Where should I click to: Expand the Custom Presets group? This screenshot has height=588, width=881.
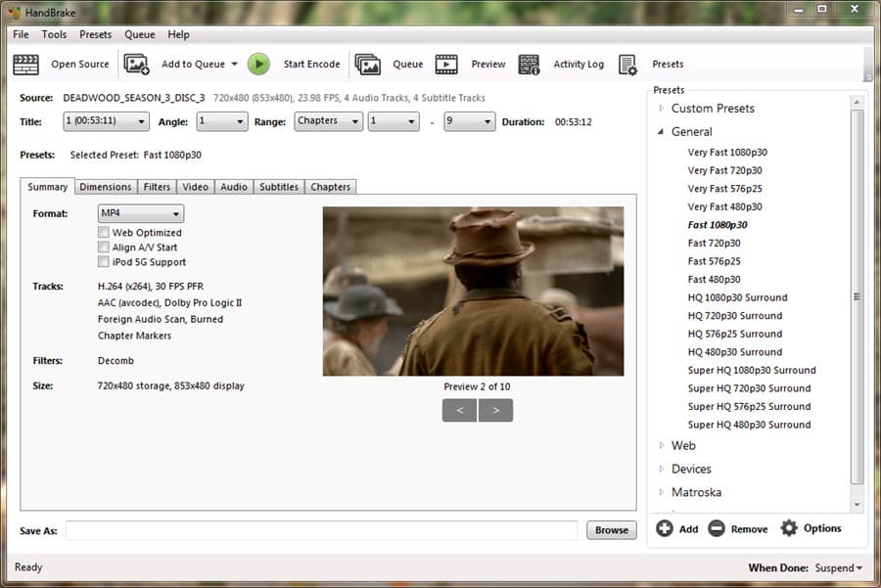pos(662,109)
